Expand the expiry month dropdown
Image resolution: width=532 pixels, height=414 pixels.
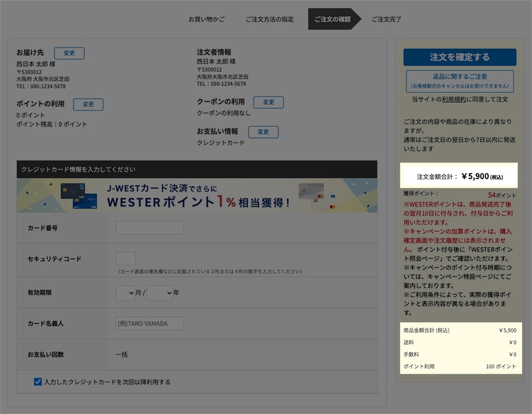(125, 293)
